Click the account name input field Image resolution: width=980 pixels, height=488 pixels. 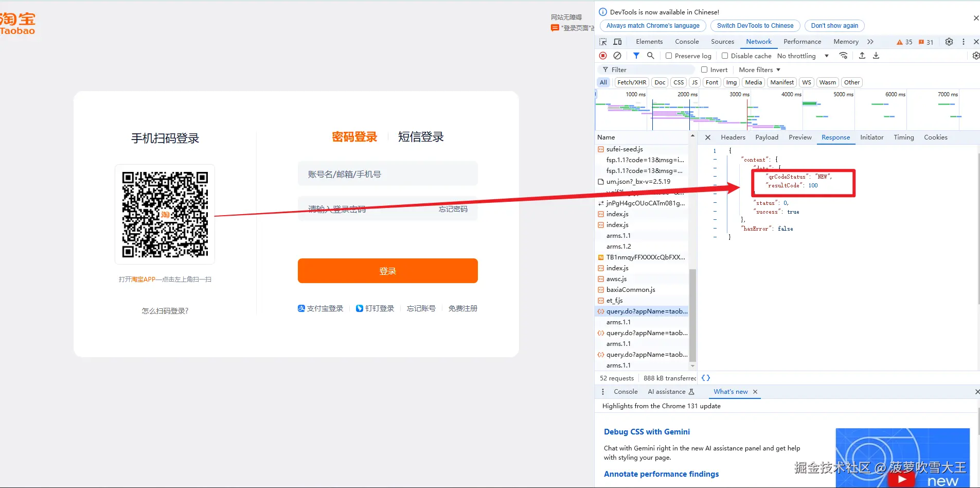pyautogui.click(x=388, y=174)
